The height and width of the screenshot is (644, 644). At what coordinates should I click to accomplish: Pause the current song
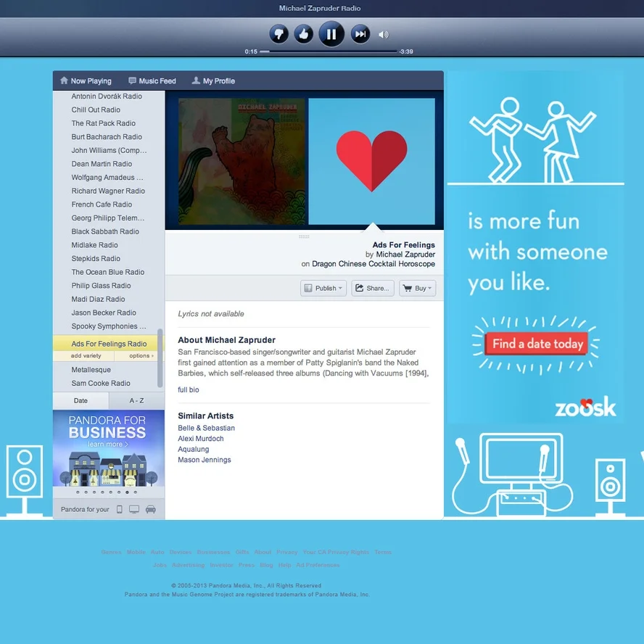pyautogui.click(x=331, y=34)
